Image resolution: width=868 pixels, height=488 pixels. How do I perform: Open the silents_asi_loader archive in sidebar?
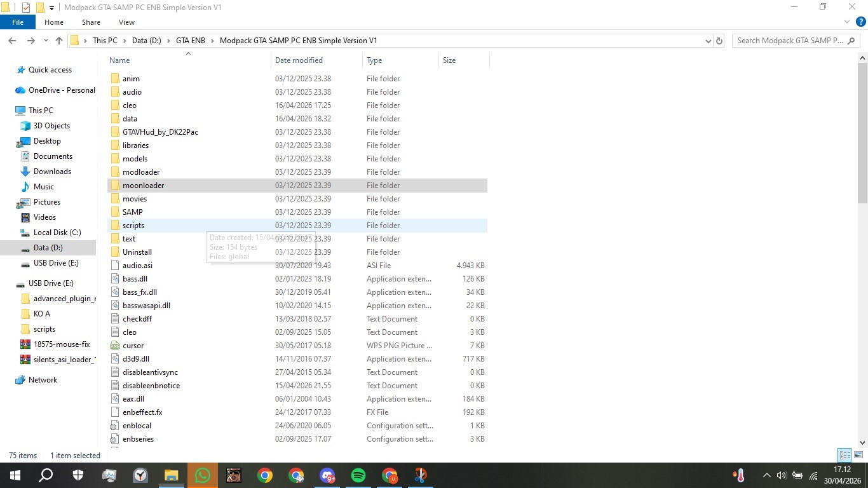[x=57, y=360]
